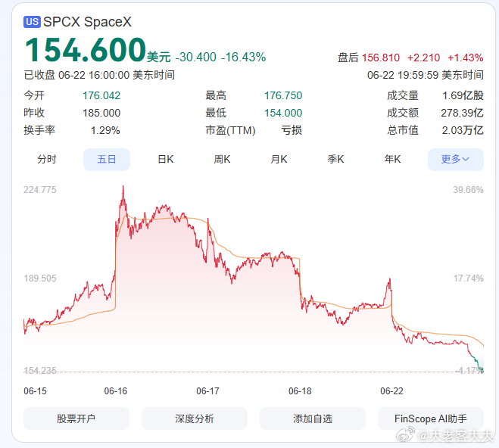This screenshot has width=499, height=448.
Task: Launch the FinScope AI助手 button
Action: (431, 418)
